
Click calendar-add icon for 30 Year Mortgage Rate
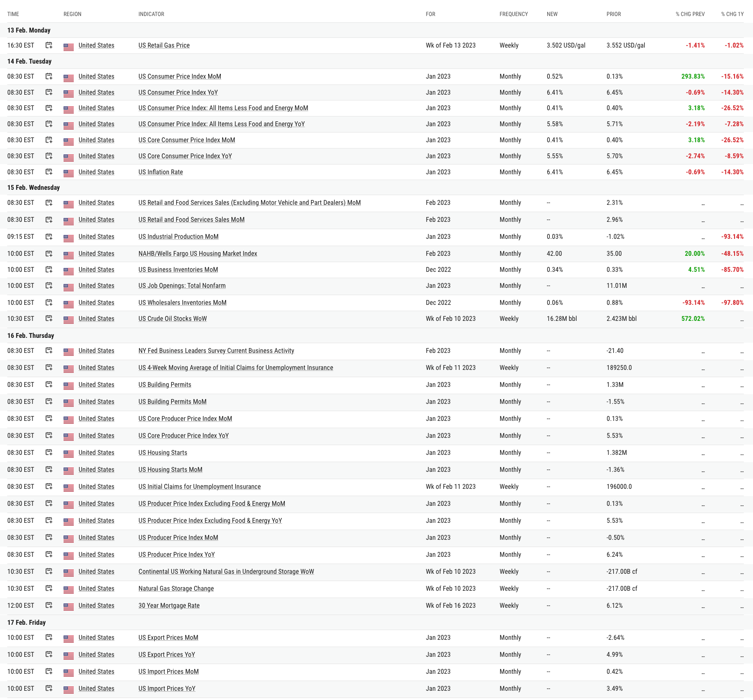pos(49,605)
